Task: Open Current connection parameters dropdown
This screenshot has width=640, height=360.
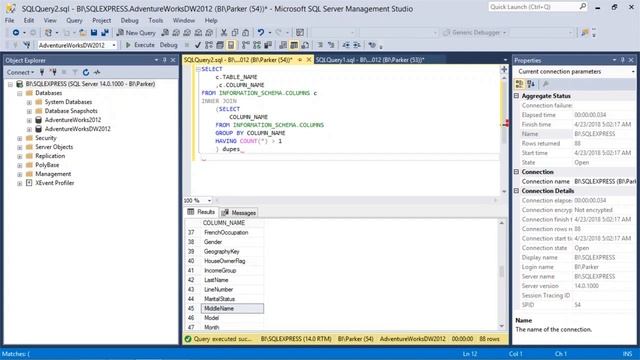Action: click(633, 71)
